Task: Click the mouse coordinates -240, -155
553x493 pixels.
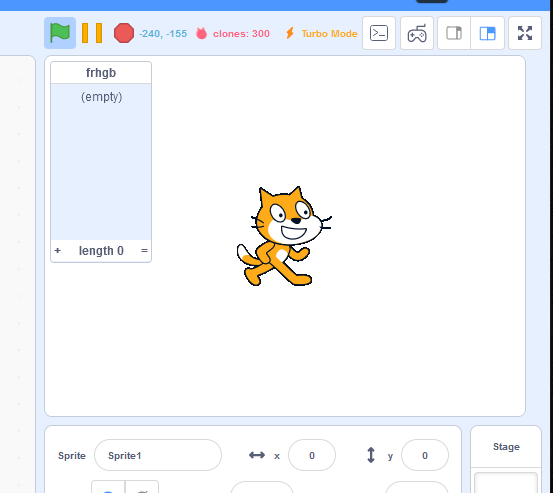Action: 163,34
